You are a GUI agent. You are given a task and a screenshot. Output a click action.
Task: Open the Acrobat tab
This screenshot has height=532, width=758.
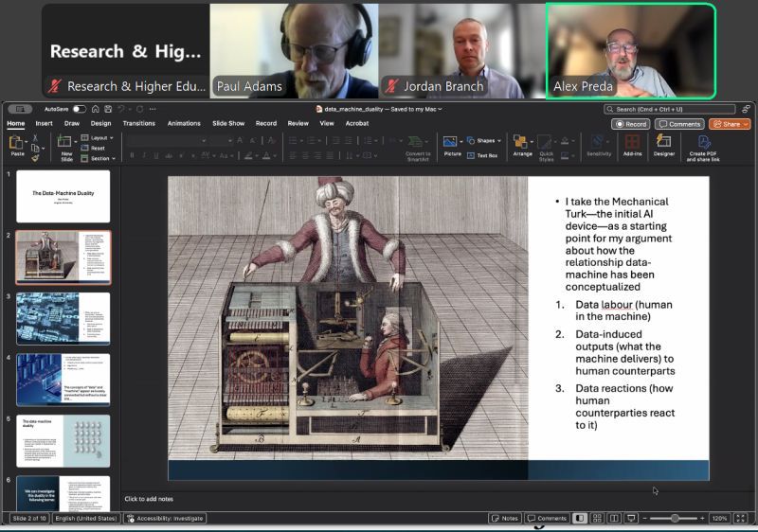click(x=357, y=124)
